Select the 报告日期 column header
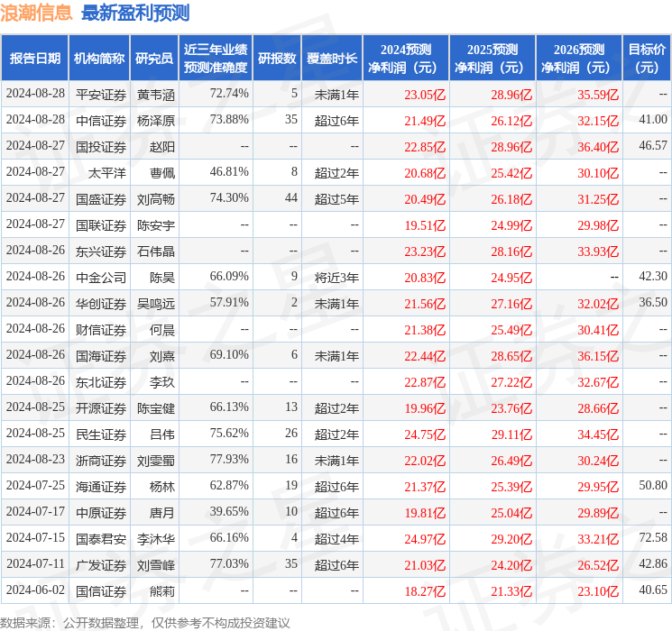 tap(35, 59)
